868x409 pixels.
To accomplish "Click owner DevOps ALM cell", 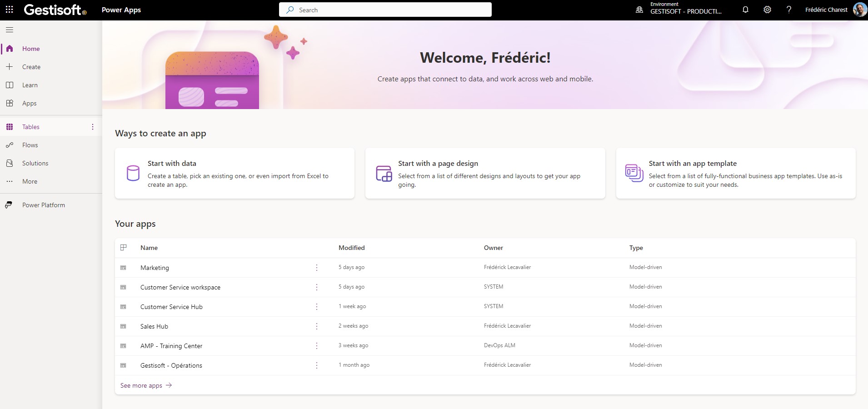I will [x=499, y=345].
